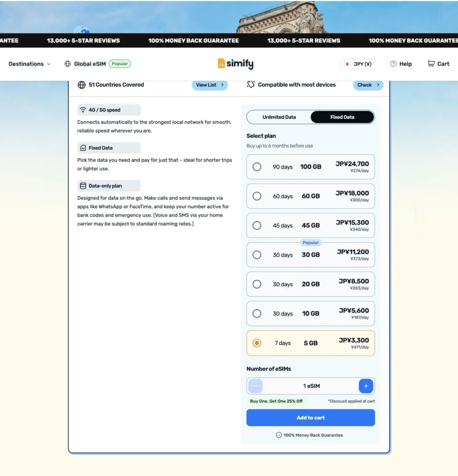Switch to the Fixed Data tab
This screenshot has height=476, width=458.
(x=342, y=117)
